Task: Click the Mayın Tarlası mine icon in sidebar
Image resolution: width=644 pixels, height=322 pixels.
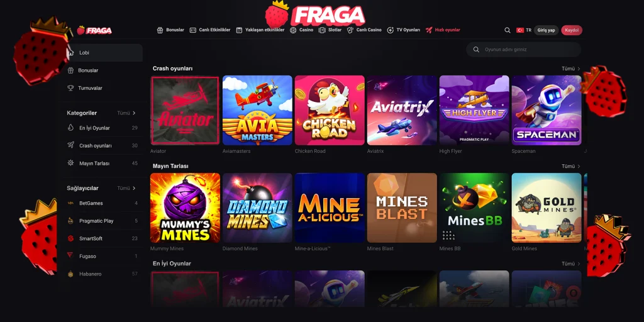Action: (70, 163)
